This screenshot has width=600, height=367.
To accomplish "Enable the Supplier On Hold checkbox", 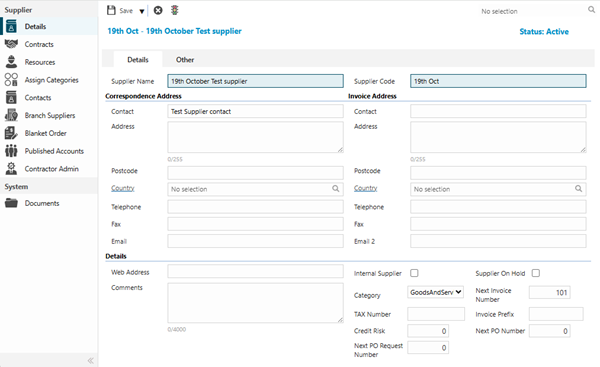I will coord(536,273).
